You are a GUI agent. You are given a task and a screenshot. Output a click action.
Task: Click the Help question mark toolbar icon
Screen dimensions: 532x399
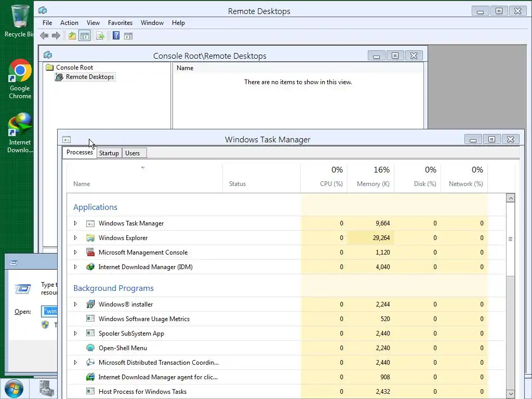coord(116,35)
